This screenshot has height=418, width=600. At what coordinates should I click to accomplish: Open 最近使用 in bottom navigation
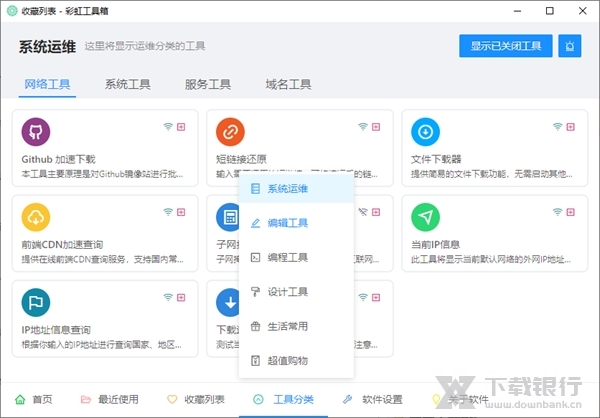click(110, 400)
